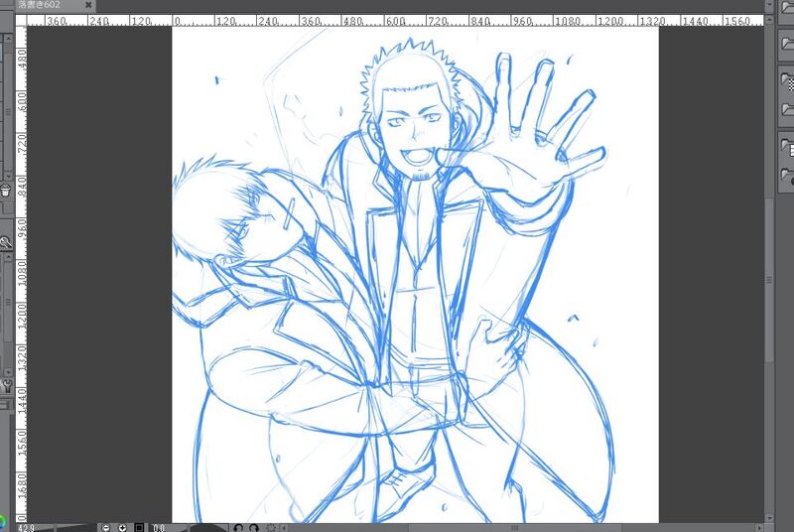Click the horizontal scrollbar left arrow

[284, 528]
